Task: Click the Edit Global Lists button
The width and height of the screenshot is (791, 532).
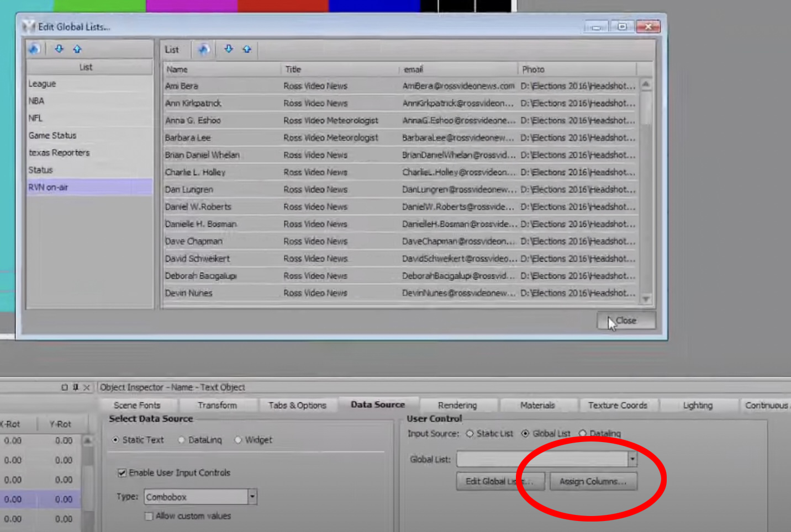Action: 500,481
